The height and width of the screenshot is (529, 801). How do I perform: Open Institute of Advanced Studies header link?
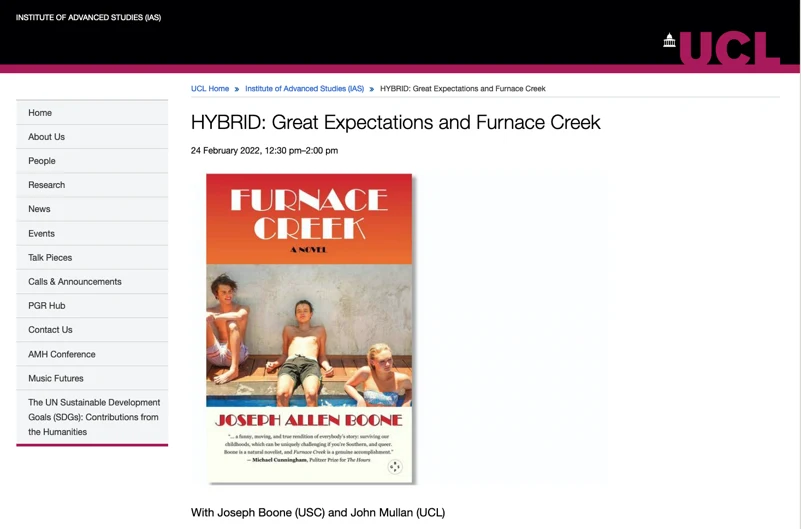tap(88, 17)
